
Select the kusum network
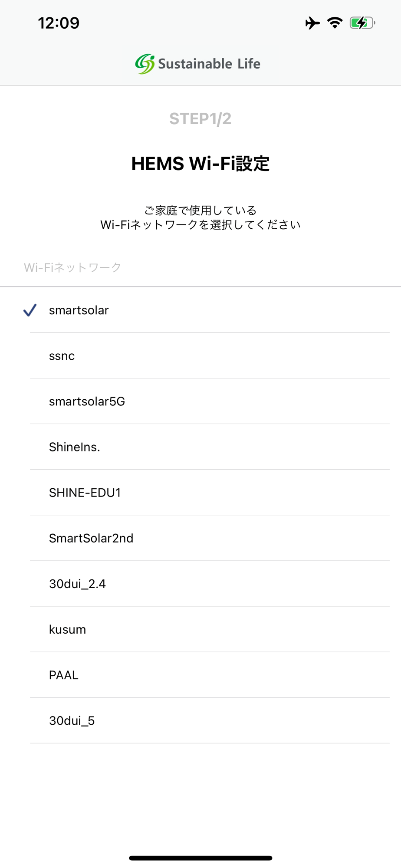coord(68,629)
